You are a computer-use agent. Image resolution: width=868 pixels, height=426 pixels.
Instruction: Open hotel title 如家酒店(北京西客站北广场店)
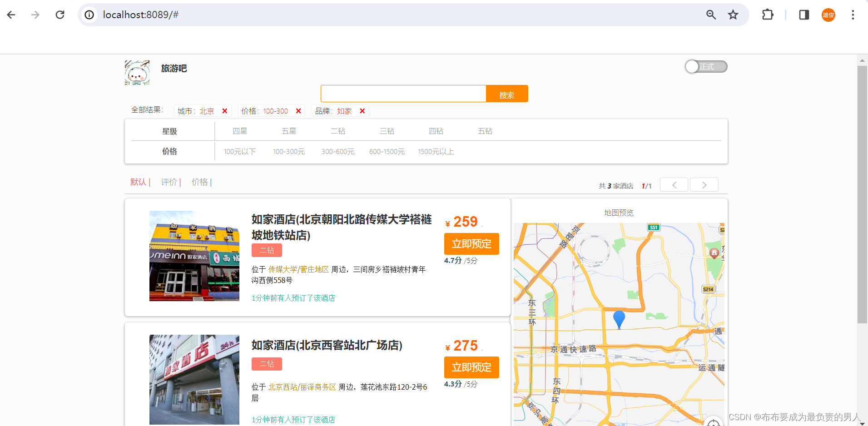point(327,345)
